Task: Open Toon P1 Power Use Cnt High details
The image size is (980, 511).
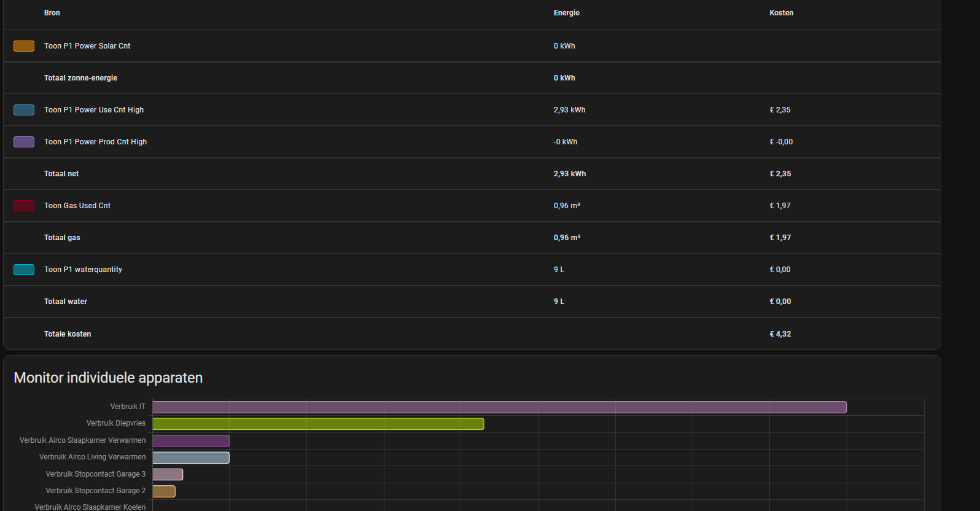Action: 94,110
